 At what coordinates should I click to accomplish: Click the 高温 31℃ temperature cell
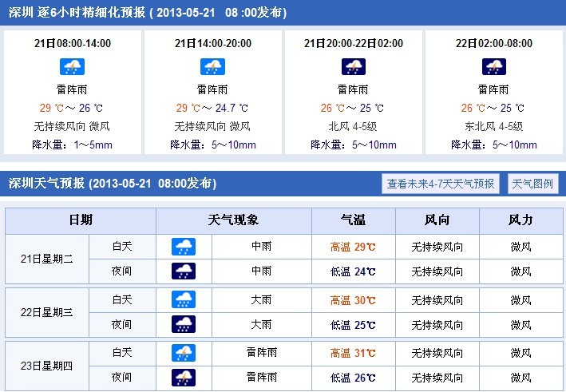coord(354,353)
